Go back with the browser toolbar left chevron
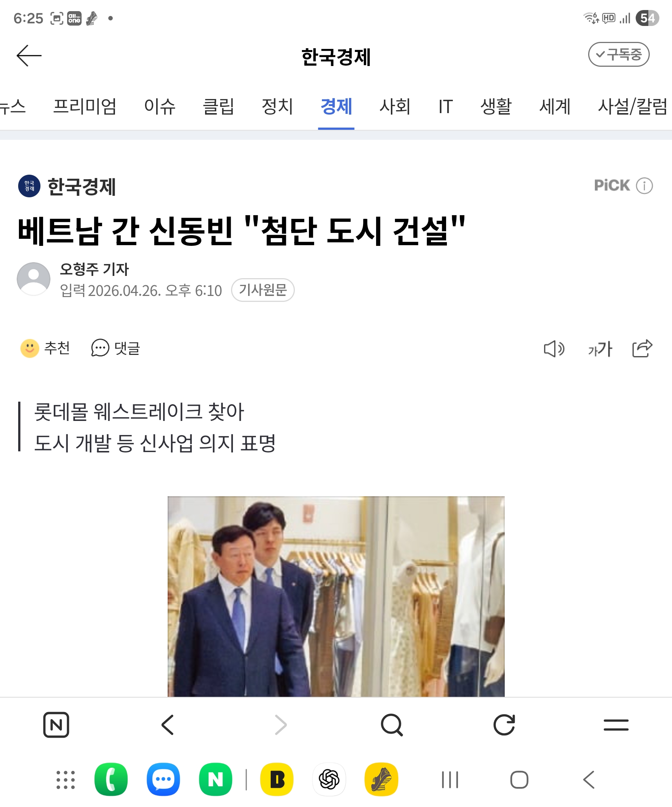The width and height of the screenshot is (672, 807). (x=168, y=725)
